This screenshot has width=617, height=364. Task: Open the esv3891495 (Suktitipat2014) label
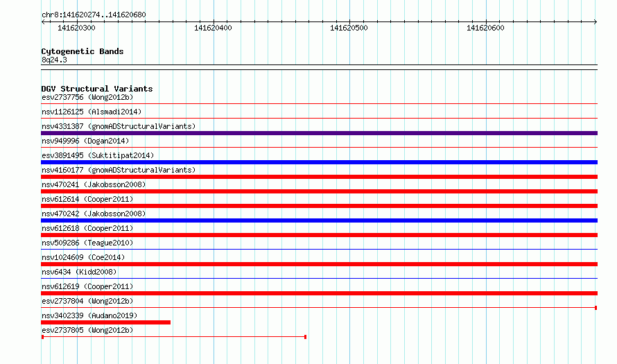click(x=98, y=155)
